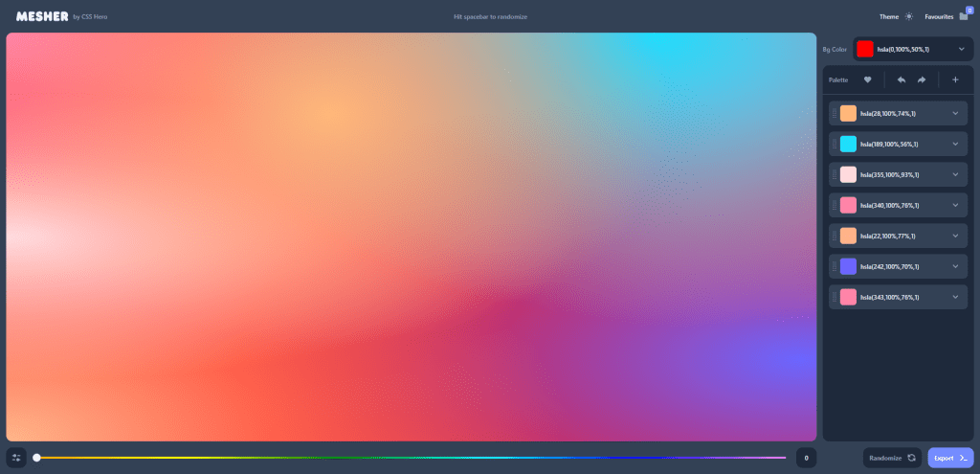The height and width of the screenshot is (474, 980).
Task: Click the redo arrow in Palette toolbar
Action: (922, 79)
